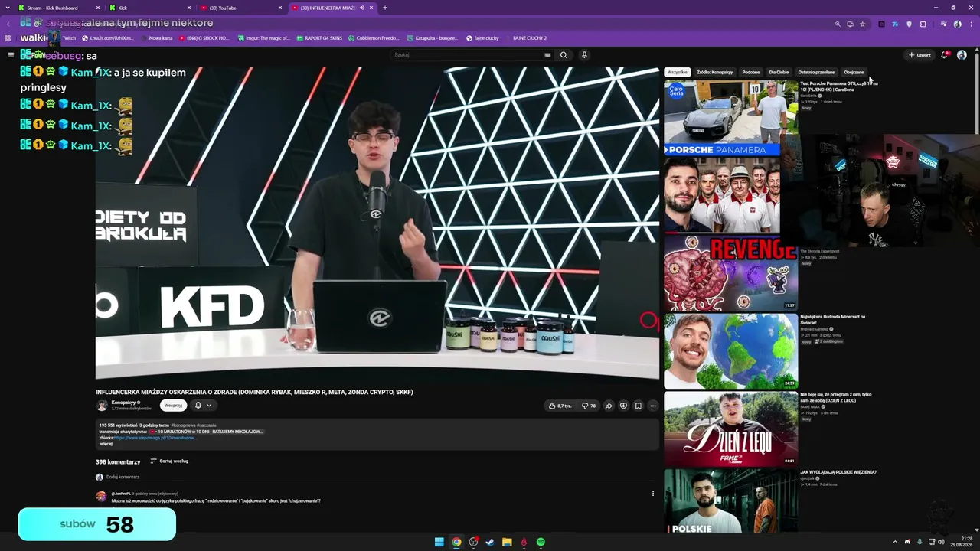Screen dimensions: 980x551
Task: Open the Sortuj według comment sorting menu
Action: (169, 461)
